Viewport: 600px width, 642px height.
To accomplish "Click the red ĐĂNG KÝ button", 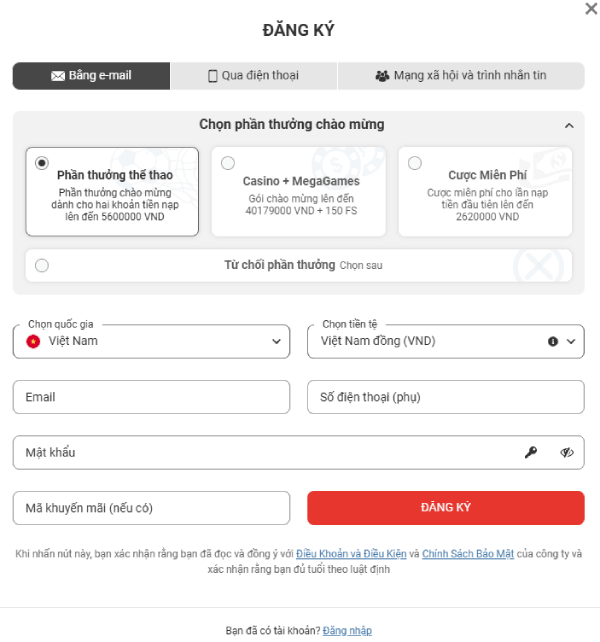I will pyautogui.click(x=446, y=508).
